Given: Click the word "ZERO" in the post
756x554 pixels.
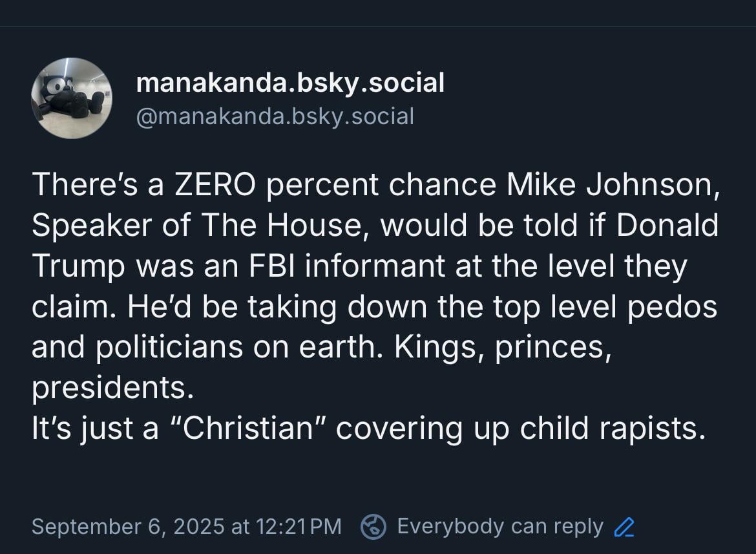Looking at the screenshot, I should (215, 185).
